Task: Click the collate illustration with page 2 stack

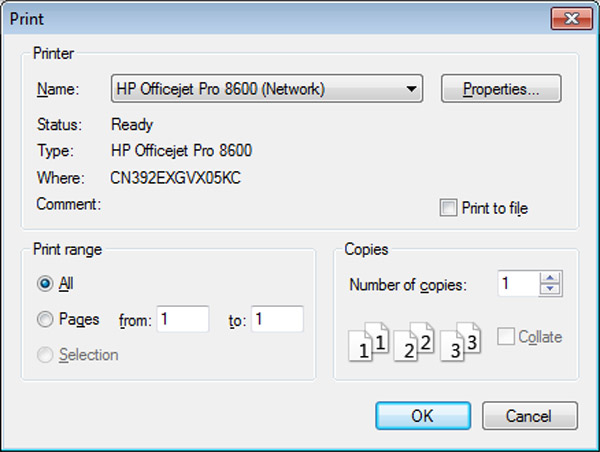Action: (414, 342)
